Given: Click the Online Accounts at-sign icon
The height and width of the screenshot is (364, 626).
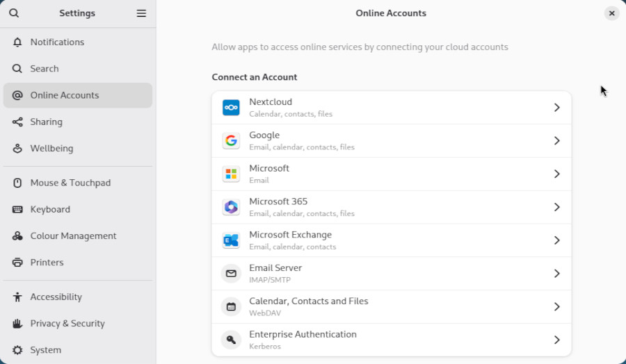Looking at the screenshot, I should click(x=17, y=95).
